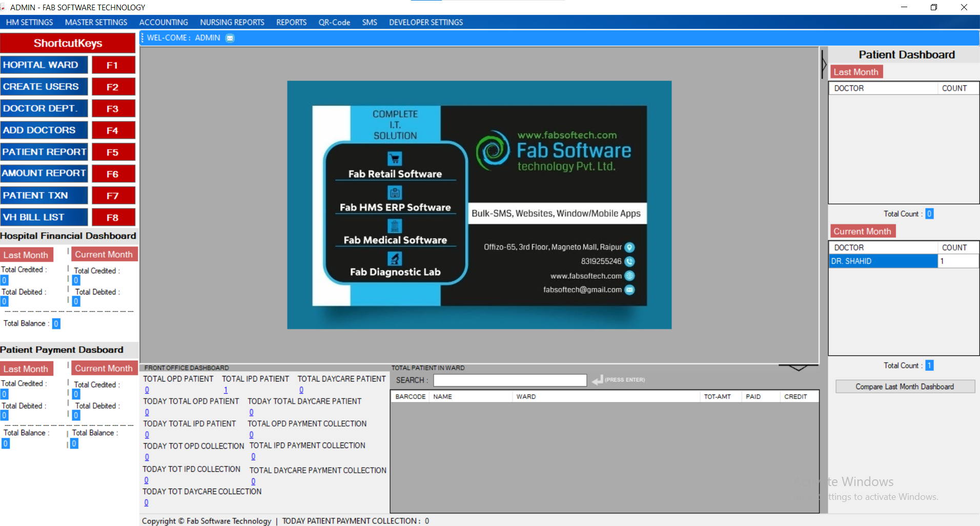
Task: Click the mail icon beside WEL-COME ADMIN
Action: pos(230,38)
